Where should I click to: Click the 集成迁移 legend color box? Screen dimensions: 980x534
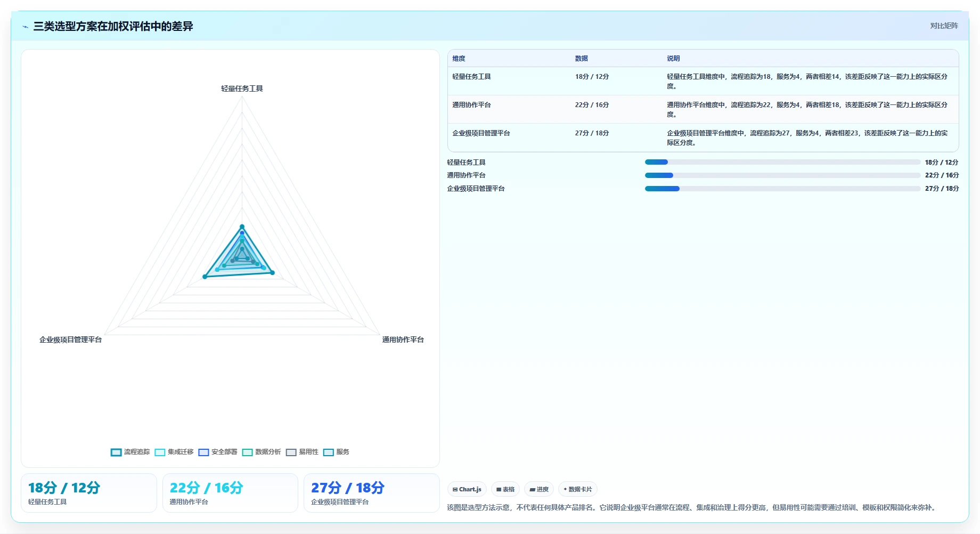[x=160, y=452]
